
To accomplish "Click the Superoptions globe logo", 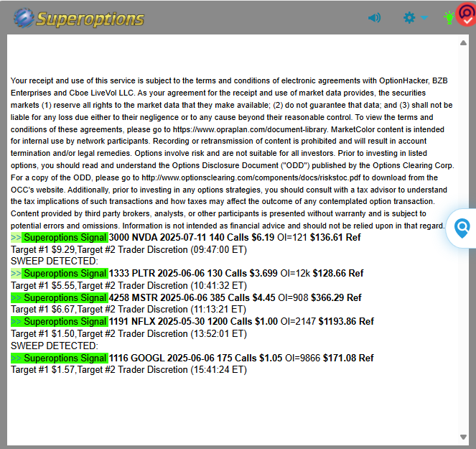I will point(24,18).
